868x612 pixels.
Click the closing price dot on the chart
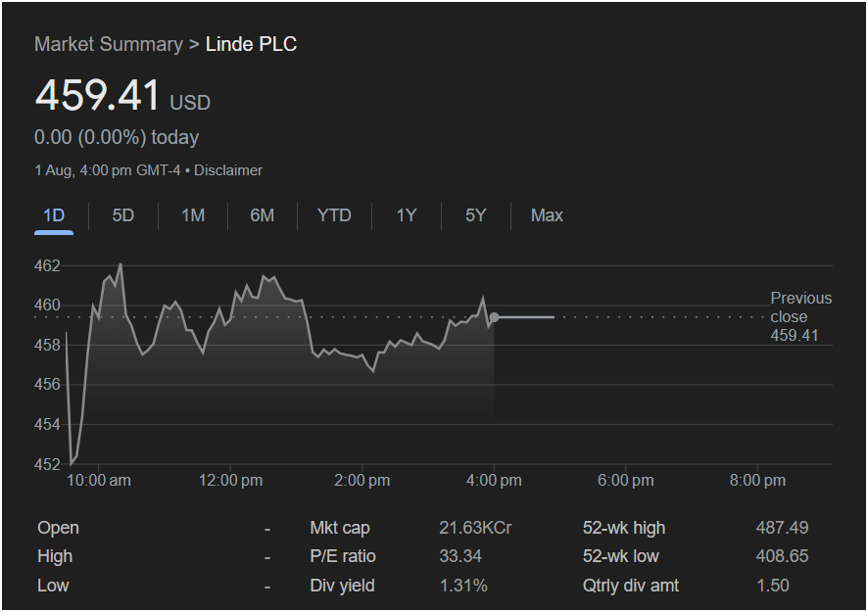pyautogui.click(x=495, y=317)
